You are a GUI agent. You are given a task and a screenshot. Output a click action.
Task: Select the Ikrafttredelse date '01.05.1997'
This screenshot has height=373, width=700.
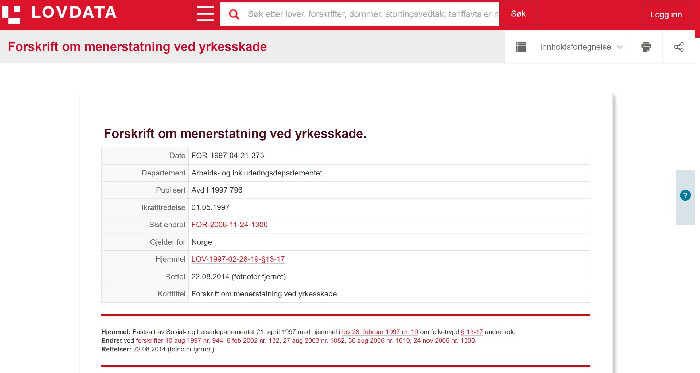click(x=210, y=207)
